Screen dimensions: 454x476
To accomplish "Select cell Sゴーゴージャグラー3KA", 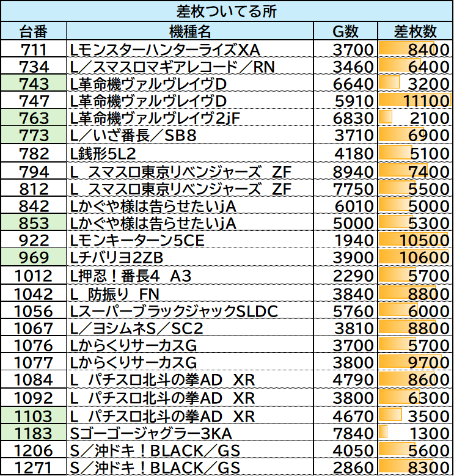I will point(189,432).
